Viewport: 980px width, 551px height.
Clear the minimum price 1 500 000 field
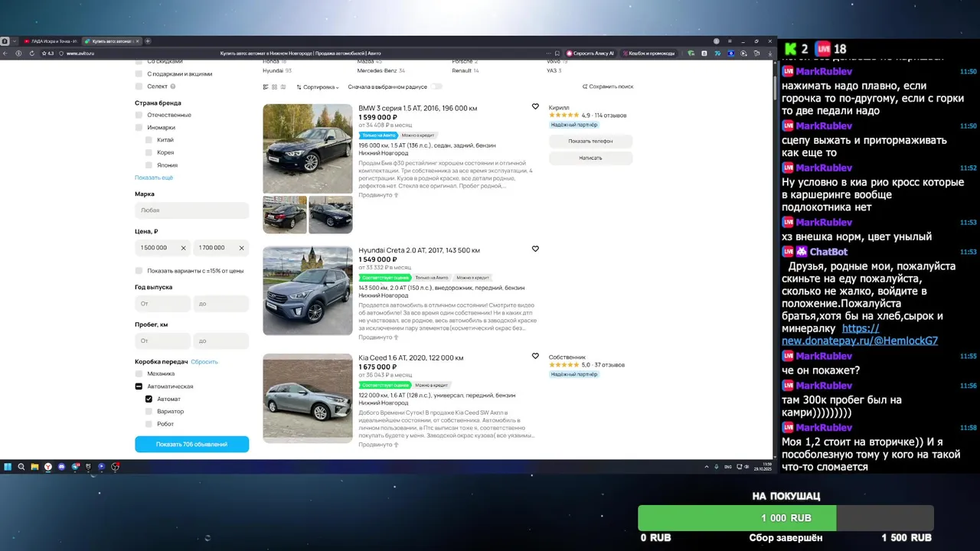183,248
